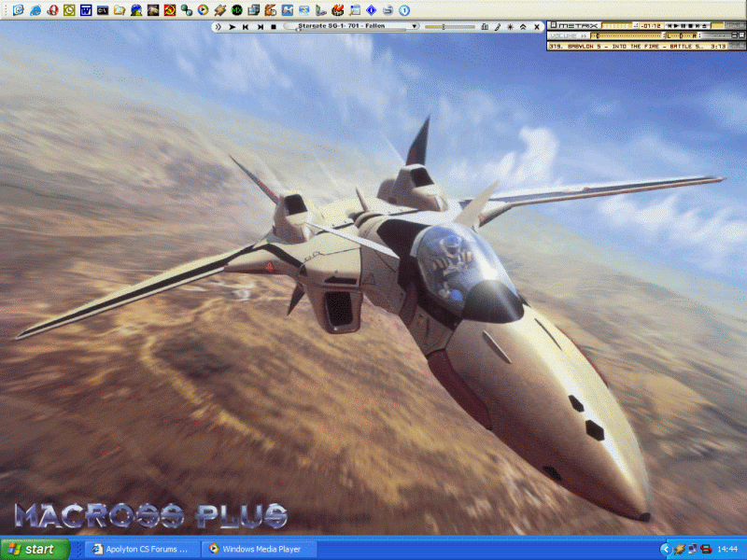Open the command prompt icon in toolbar
This screenshot has height=560, width=747.
103,10
